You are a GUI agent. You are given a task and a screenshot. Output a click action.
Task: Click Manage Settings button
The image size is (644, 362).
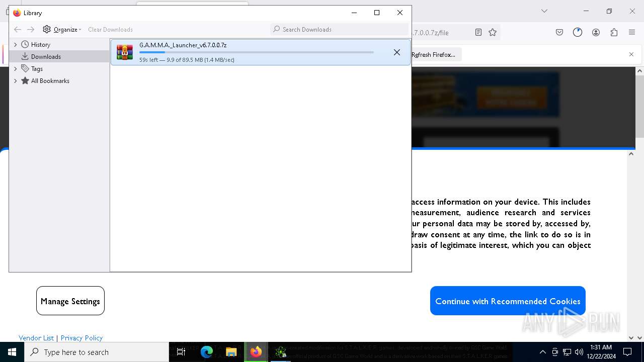coord(70,301)
